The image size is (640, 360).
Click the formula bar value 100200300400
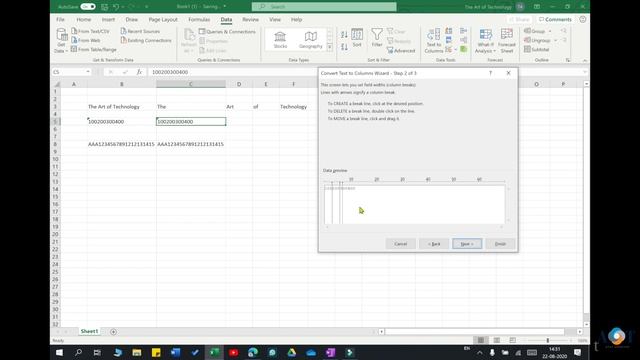click(170, 72)
